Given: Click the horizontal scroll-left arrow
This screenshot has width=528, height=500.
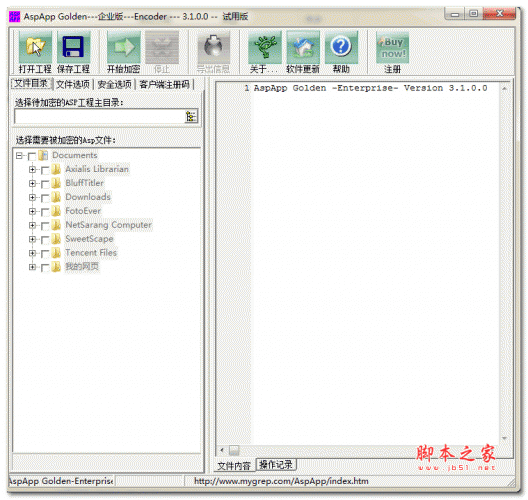Looking at the screenshot, I should (x=222, y=450).
